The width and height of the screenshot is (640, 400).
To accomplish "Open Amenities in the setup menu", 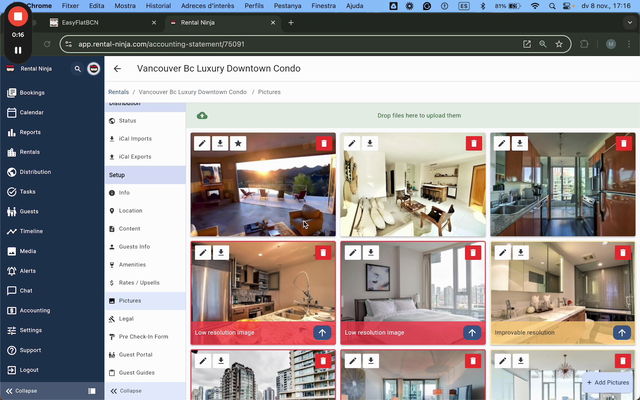I will (x=145, y=264).
